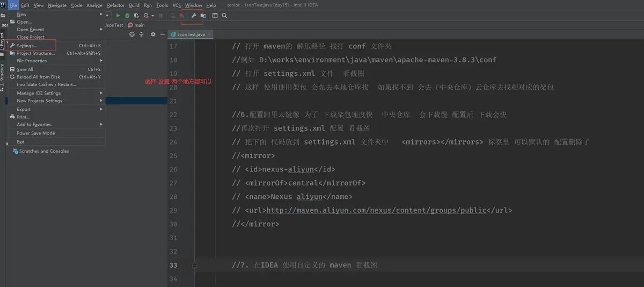The height and width of the screenshot is (287, 644).
Task: Close the JsonTest.java tab
Action: point(209,34)
